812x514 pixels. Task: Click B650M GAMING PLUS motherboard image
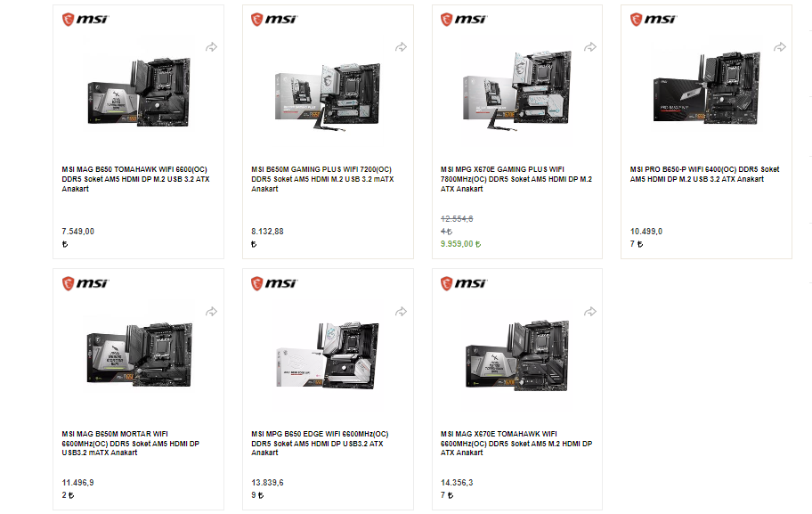(328, 96)
